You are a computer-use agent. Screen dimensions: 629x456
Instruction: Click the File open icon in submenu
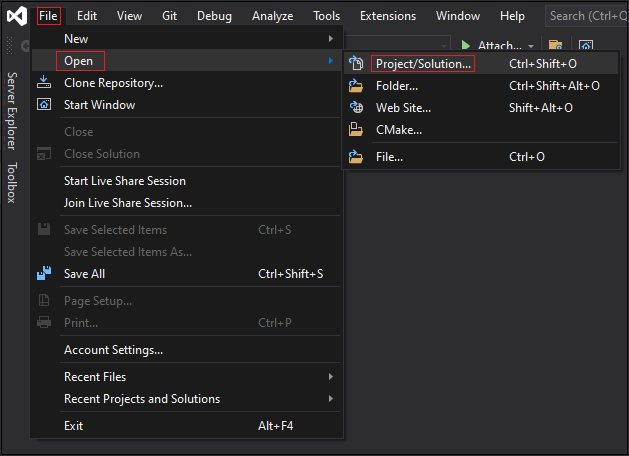click(356, 156)
